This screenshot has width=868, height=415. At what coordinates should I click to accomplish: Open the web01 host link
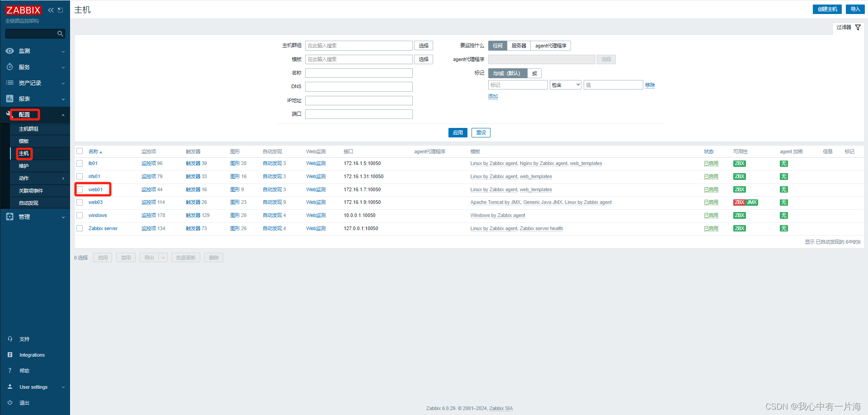(x=95, y=189)
